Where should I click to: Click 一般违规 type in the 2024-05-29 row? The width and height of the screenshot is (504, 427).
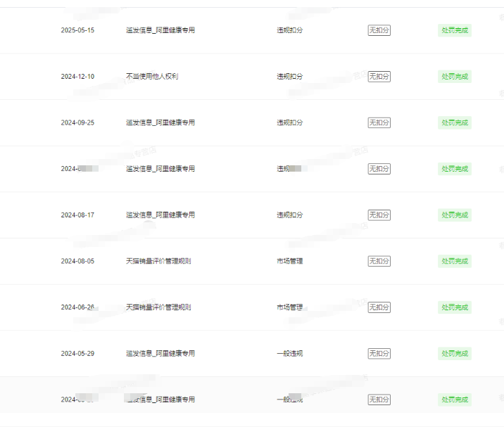[x=289, y=353]
